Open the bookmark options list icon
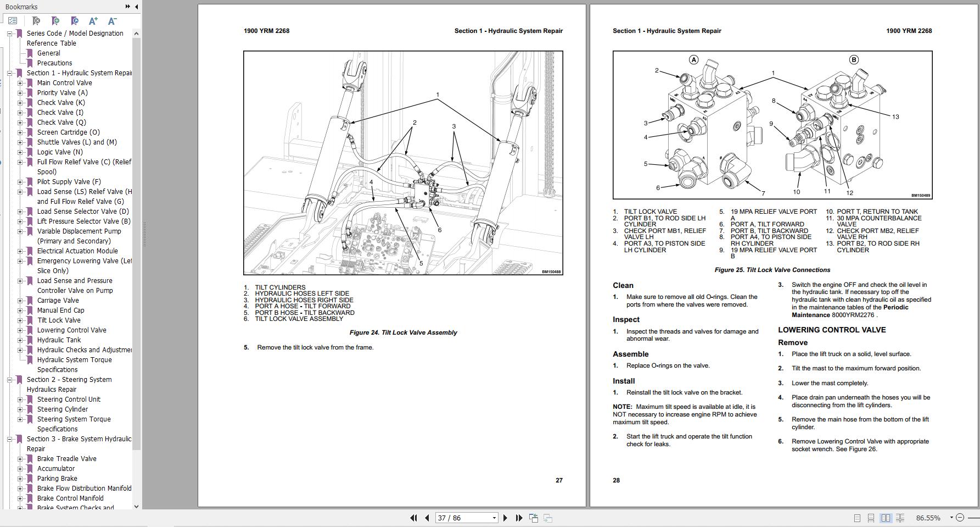Viewport: 980px width, 527px height. point(12,21)
